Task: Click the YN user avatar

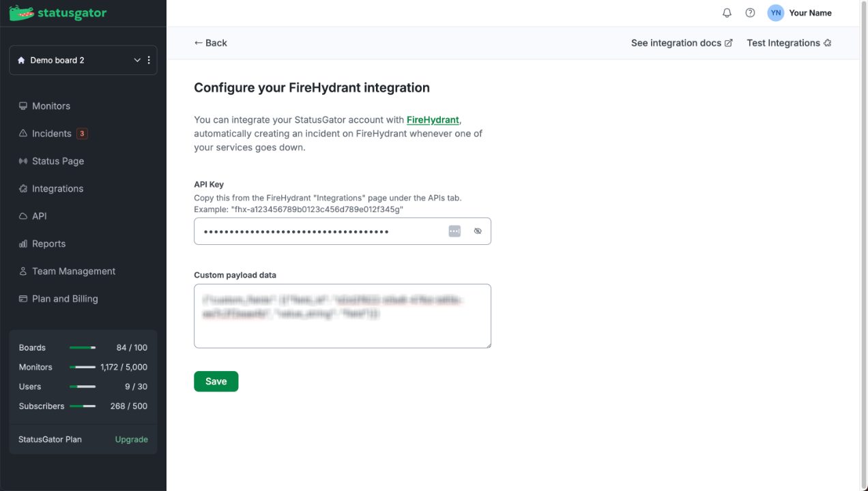Action: [776, 13]
